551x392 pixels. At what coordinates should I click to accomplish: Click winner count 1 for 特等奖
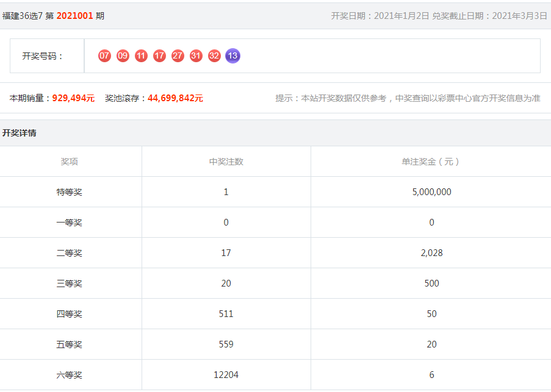[226, 192]
